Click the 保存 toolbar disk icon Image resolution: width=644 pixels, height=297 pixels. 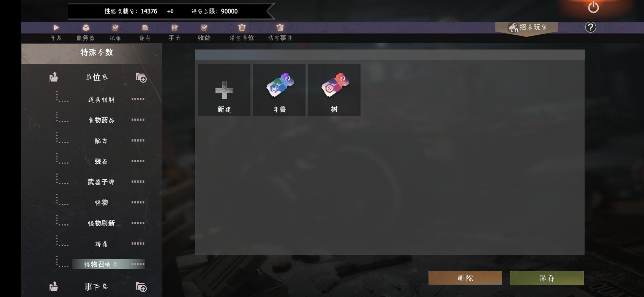click(145, 28)
